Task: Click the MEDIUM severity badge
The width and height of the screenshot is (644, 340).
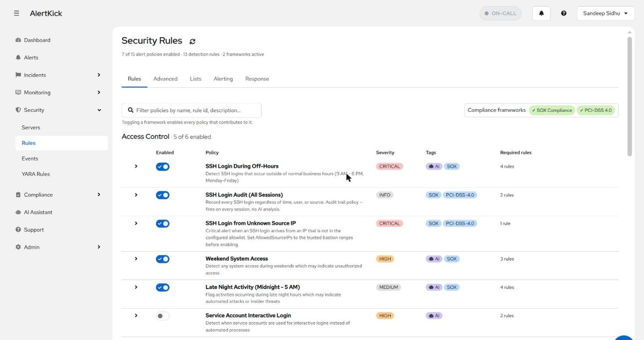Action: (389, 287)
